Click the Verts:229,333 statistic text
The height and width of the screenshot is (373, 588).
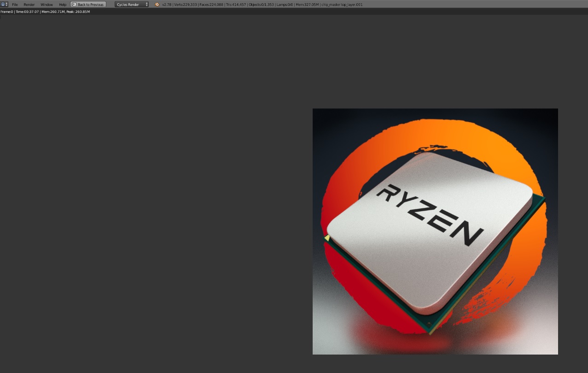point(186,5)
